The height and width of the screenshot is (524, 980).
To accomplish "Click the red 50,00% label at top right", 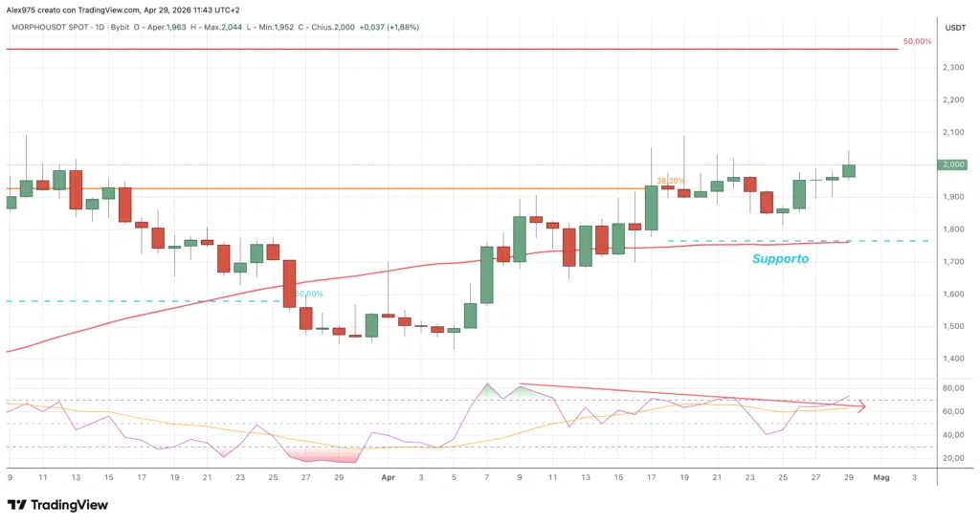I will click(x=917, y=42).
